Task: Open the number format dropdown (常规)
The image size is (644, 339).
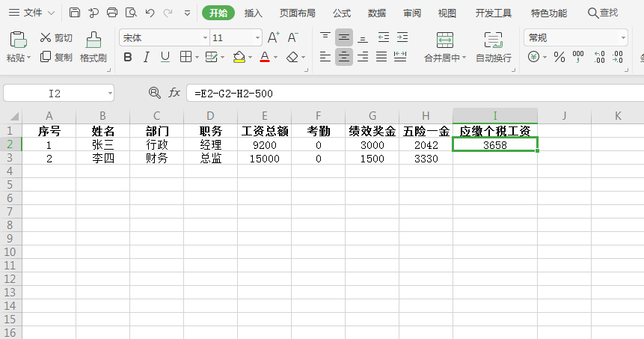Action: tap(622, 38)
